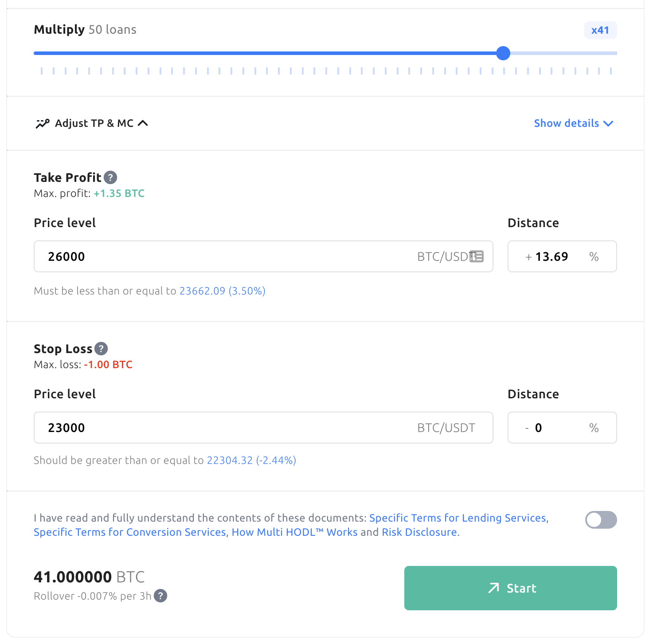Open the Risk Disclosure link
This screenshot has width=657, height=644.
[420, 532]
